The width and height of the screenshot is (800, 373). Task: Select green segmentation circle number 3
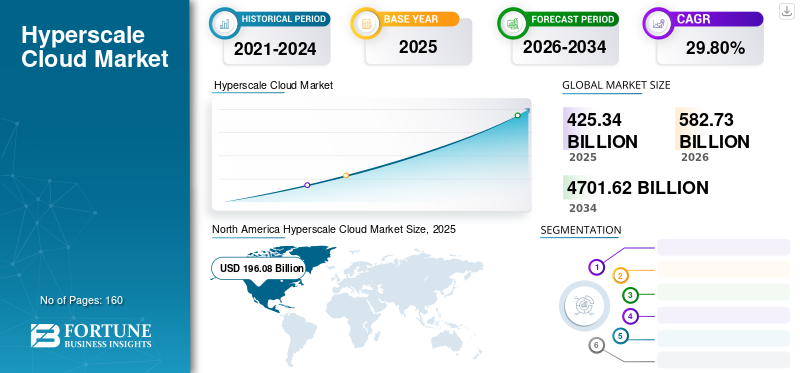tap(630, 295)
